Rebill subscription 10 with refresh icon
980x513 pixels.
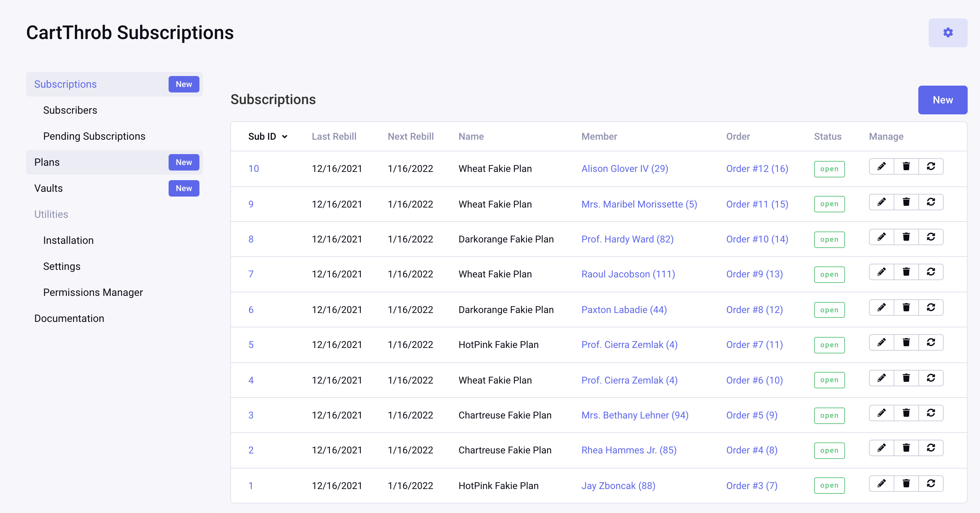click(x=931, y=166)
